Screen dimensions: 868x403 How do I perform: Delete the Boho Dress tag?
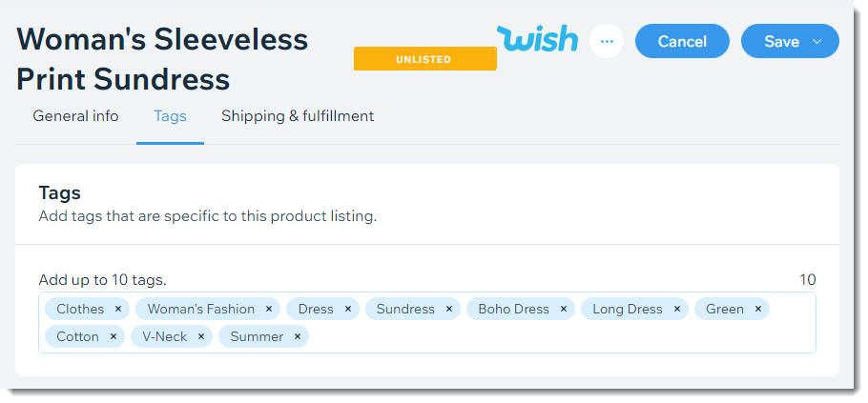(x=564, y=309)
